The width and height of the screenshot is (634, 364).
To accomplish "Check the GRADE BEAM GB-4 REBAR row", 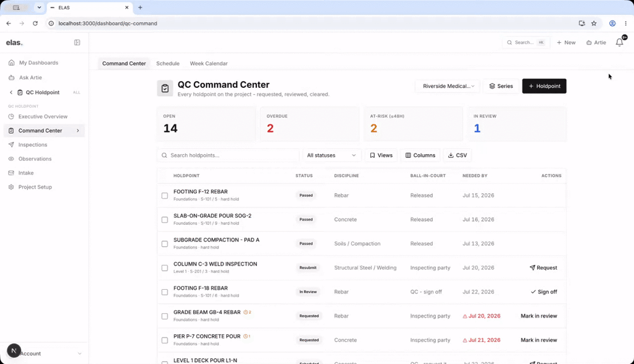I will (165, 316).
